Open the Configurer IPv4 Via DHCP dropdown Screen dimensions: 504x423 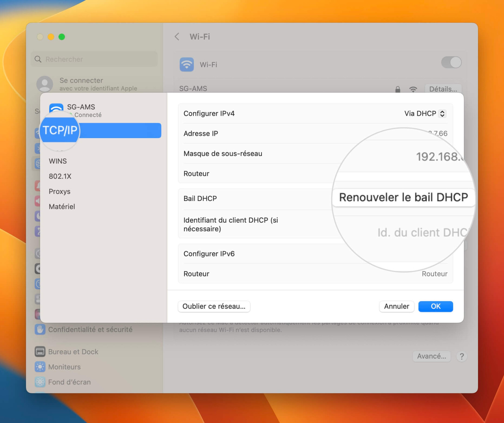click(x=425, y=114)
